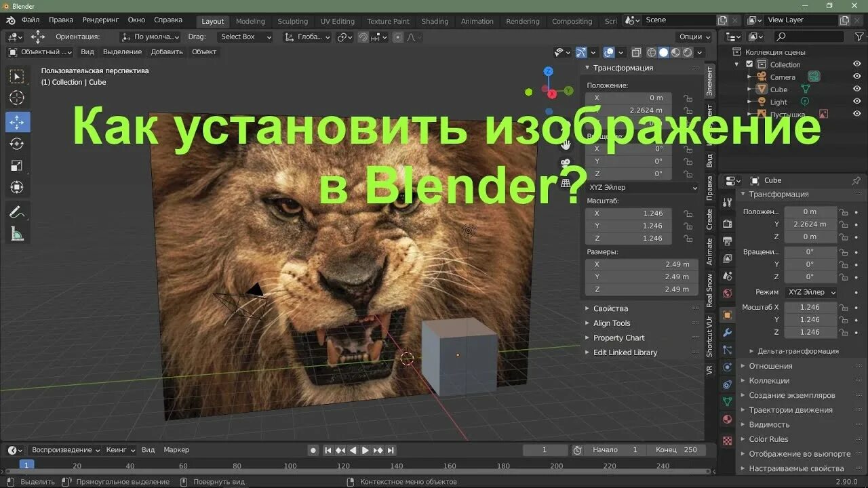Open the Render properties tab
Screen dimensions: 868x488
[x=727, y=224]
